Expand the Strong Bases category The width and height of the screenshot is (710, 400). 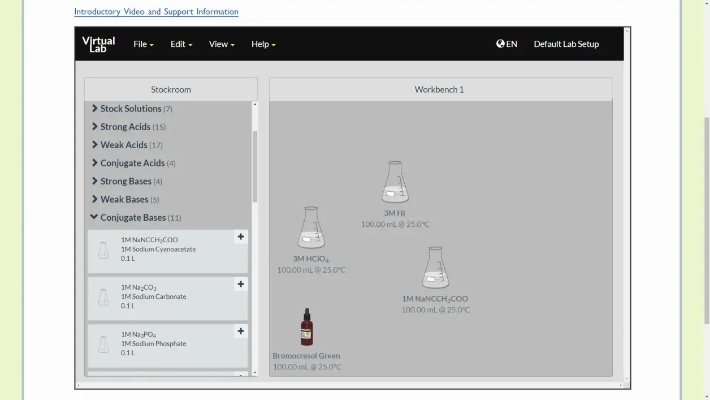pyautogui.click(x=126, y=181)
